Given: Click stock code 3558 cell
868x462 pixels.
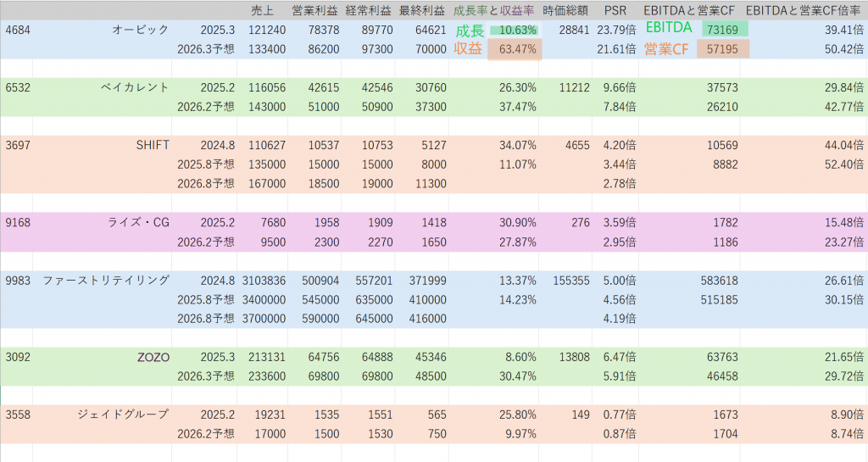Looking at the screenshot, I should pos(18,415).
